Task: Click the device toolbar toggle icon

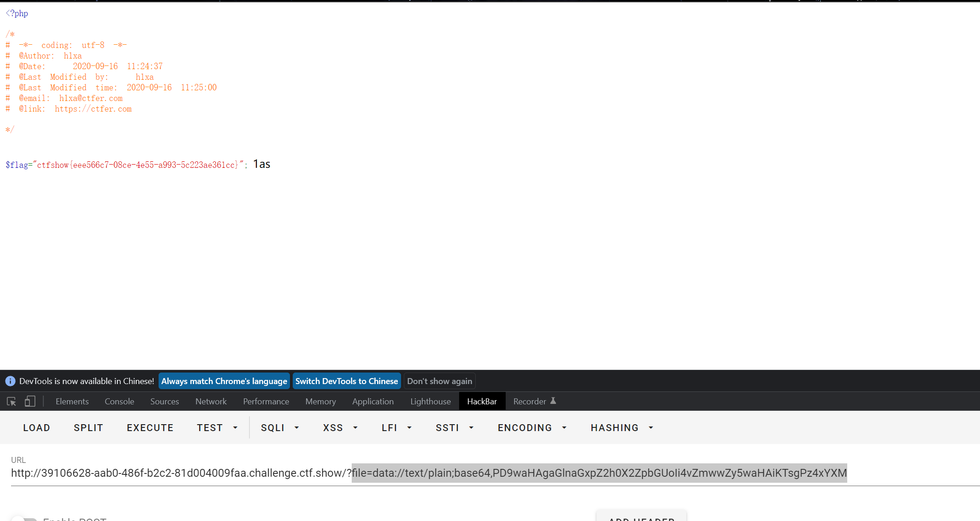Action: pos(30,401)
